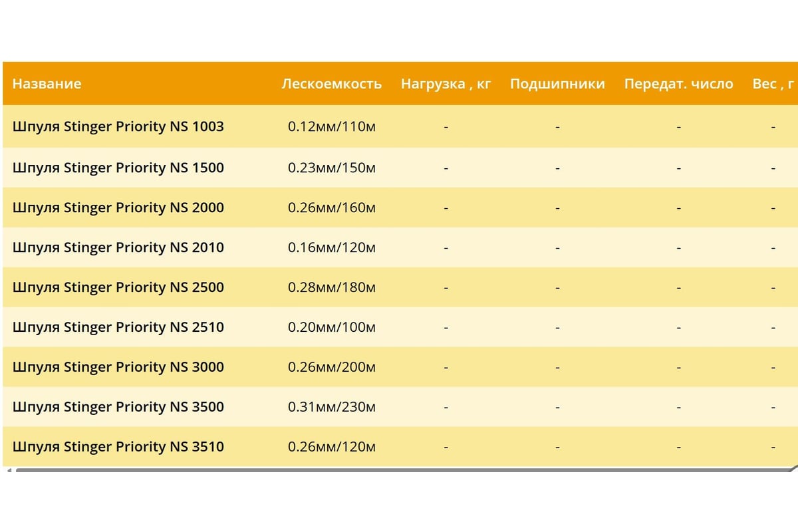Click the Вес, г column header
Viewport: 798px width, 532px height.
coord(773,84)
